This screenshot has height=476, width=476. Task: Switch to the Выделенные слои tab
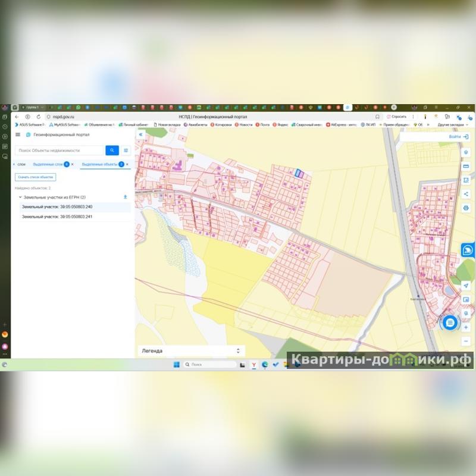[48, 164]
